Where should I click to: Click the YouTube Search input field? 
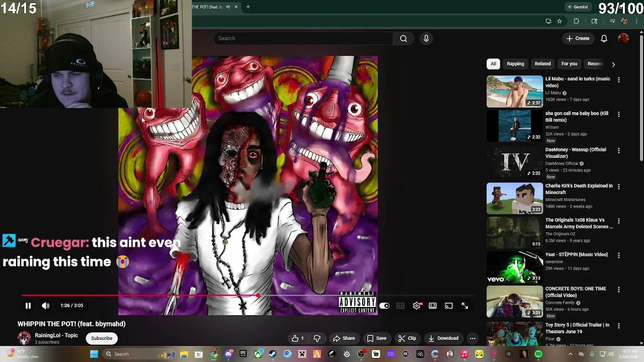click(x=303, y=38)
